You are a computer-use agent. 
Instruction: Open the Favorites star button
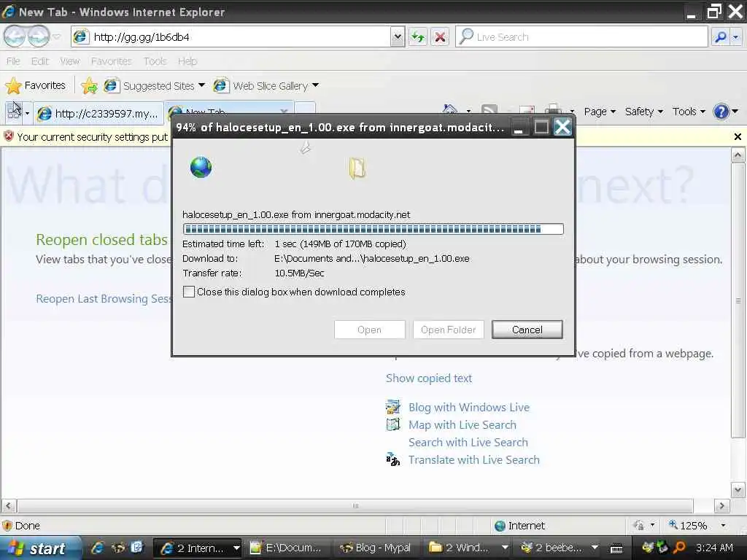(35, 86)
